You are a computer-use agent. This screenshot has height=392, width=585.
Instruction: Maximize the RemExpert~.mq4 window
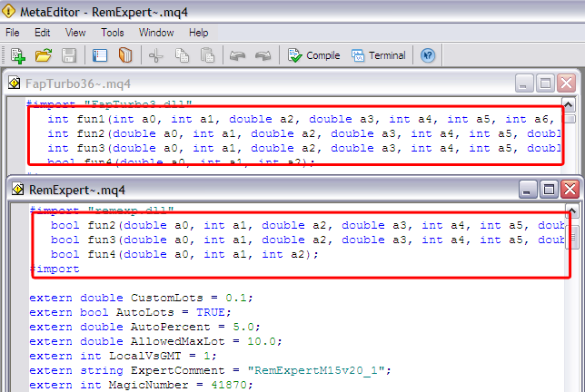click(549, 190)
